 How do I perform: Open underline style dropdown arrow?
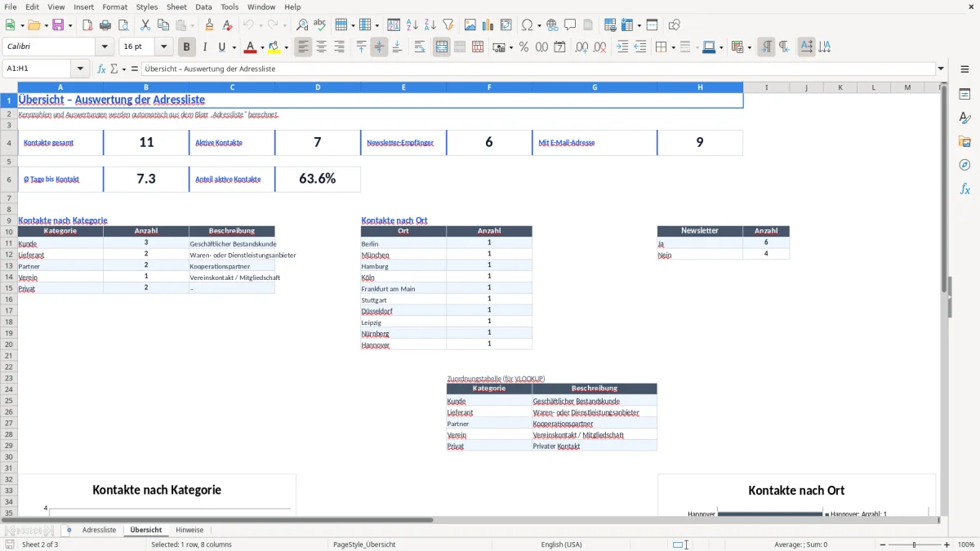click(234, 47)
